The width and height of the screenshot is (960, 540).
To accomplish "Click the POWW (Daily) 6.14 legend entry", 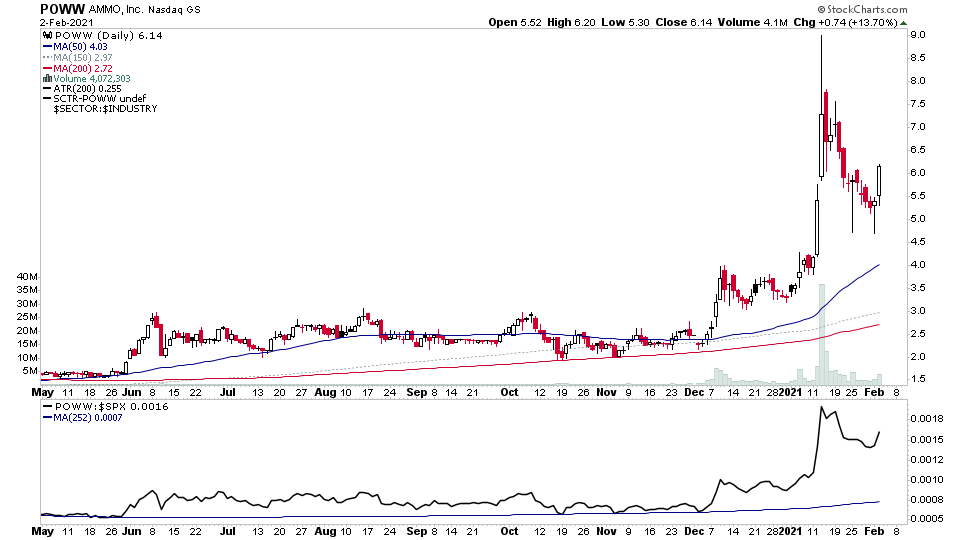I will point(108,36).
